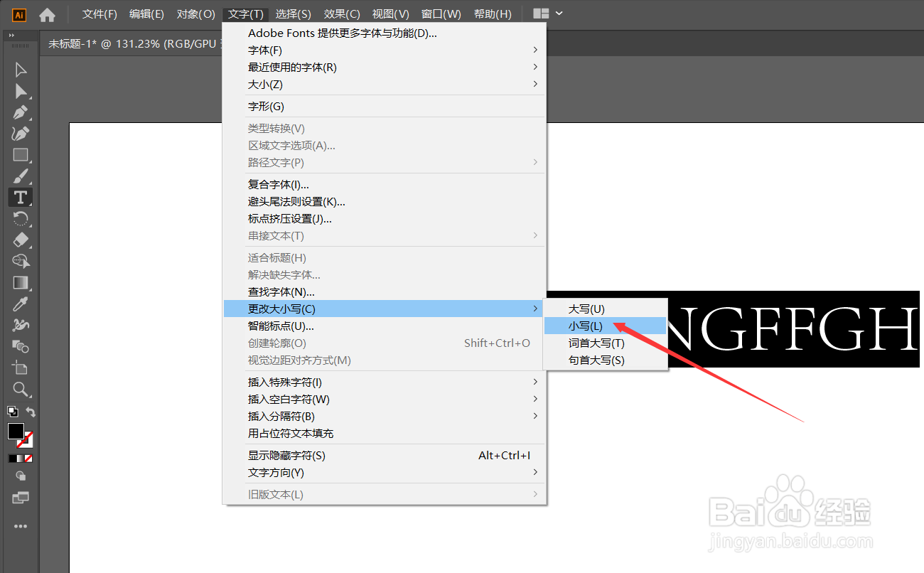Viewport: 924px width, 573px height.
Task: Open the 窗口(W) menu
Action: coord(441,14)
